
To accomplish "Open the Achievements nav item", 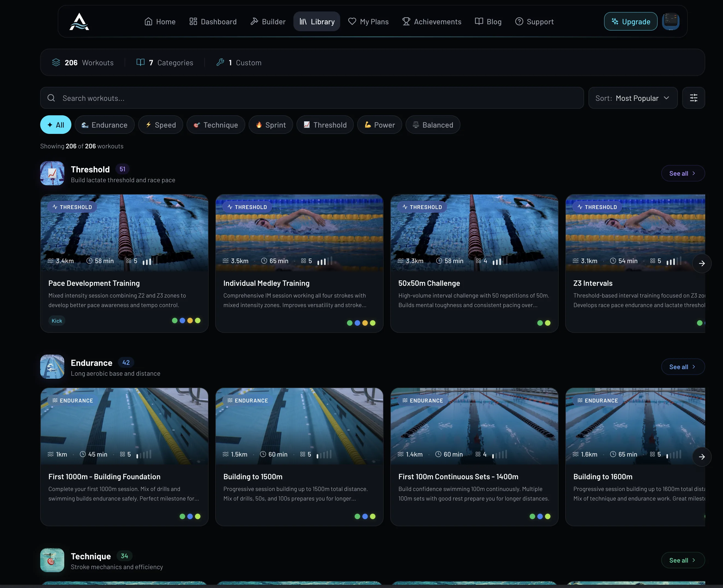I will (432, 22).
